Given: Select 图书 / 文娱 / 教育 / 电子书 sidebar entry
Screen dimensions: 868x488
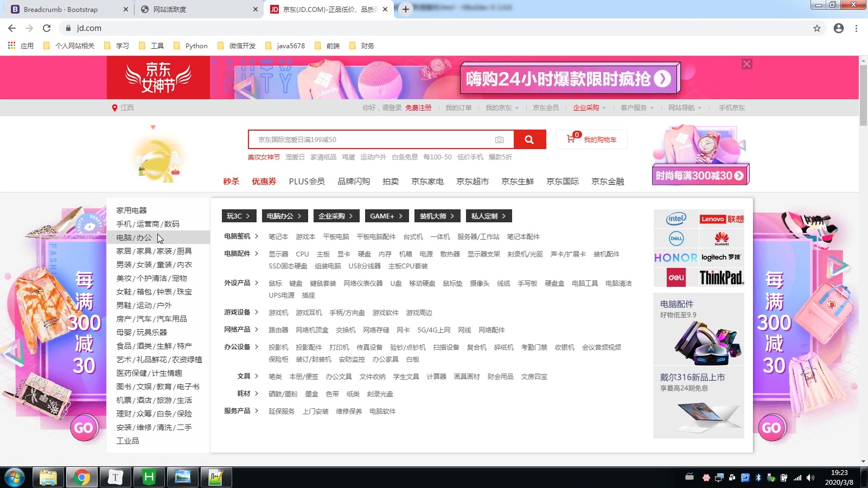Looking at the screenshot, I should (x=158, y=387).
